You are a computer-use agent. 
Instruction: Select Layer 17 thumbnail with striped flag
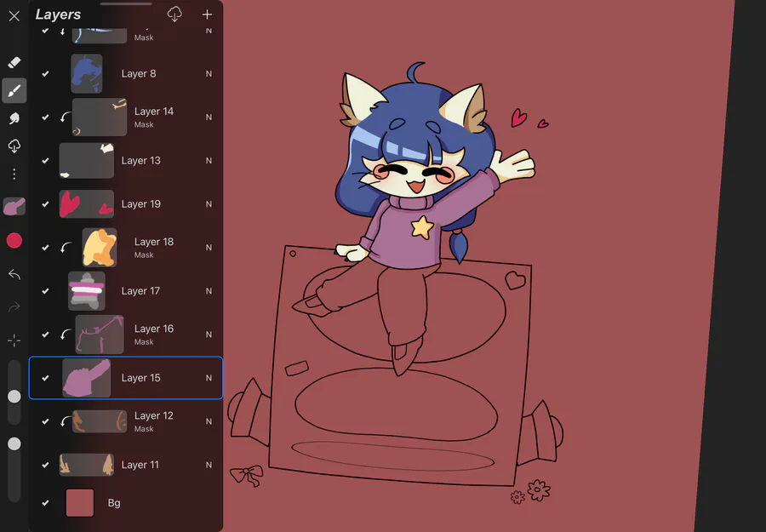coord(87,291)
